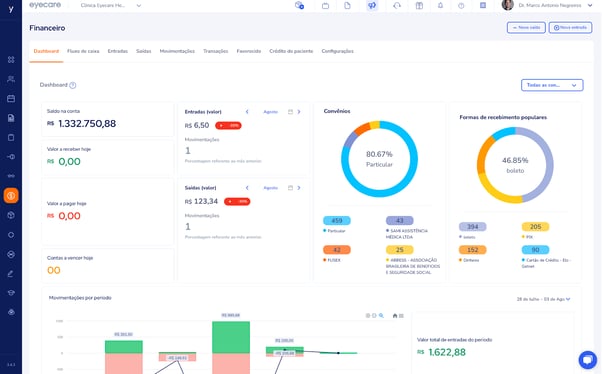Click the 394 boleto legend badge
This screenshot has height=374, width=602.
(473, 227)
